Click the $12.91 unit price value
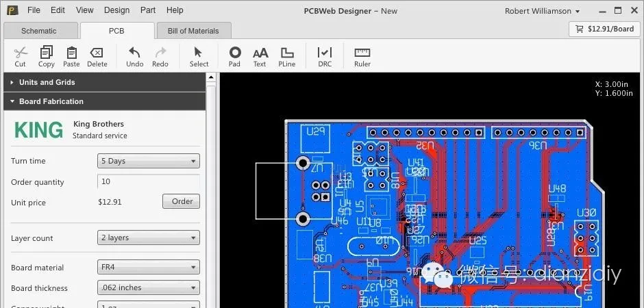Viewport: 644px width, 308px height. [110, 202]
